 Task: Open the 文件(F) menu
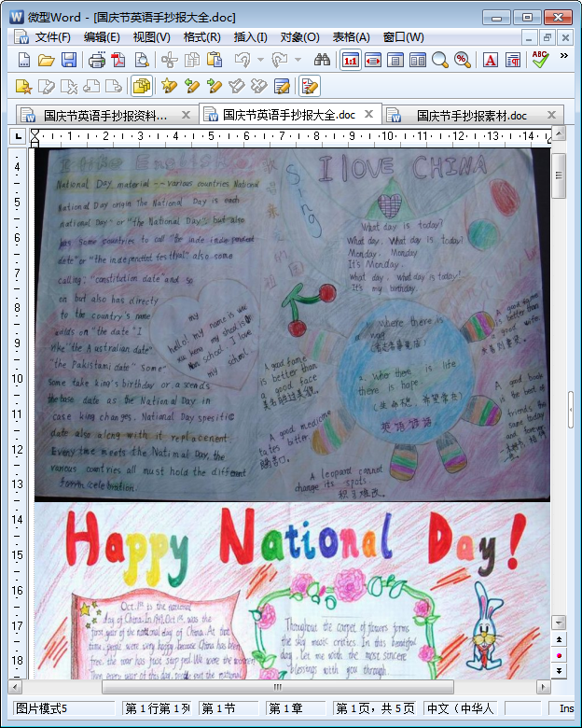pyautogui.click(x=52, y=37)
